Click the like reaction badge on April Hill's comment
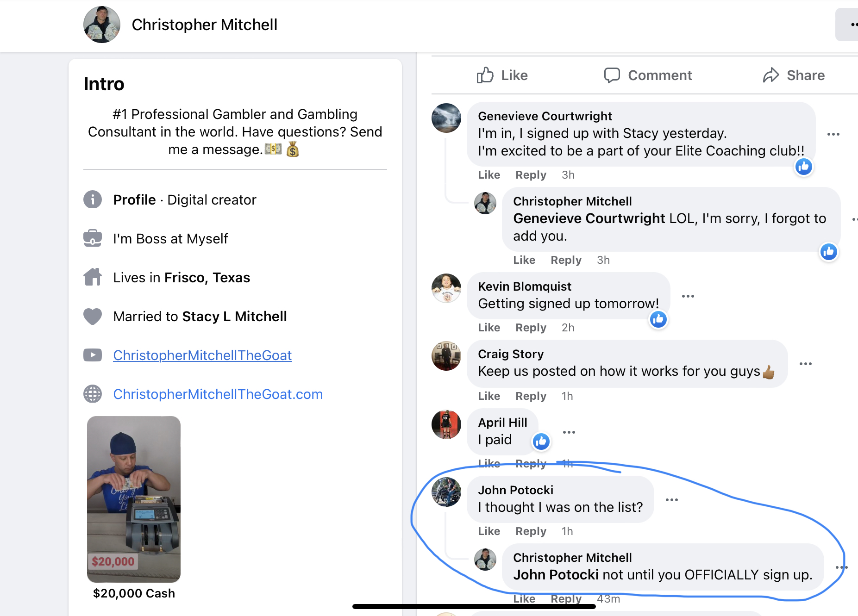The width and height of the screenshot is (858, 616). click(541, 442)
